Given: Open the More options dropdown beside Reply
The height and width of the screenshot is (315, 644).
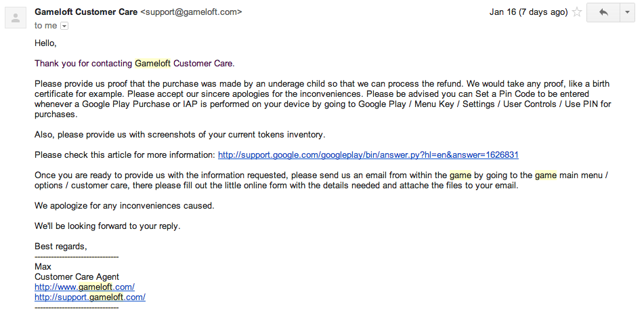Looking at the screenshot, I should tap(627, 12).
